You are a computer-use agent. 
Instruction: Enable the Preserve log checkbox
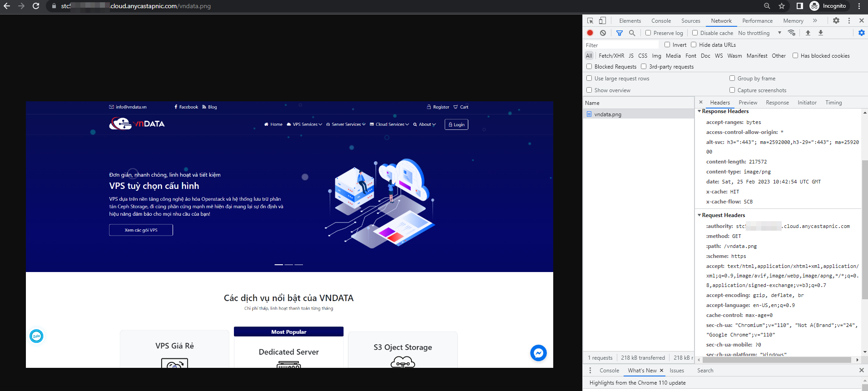[648, 33]
